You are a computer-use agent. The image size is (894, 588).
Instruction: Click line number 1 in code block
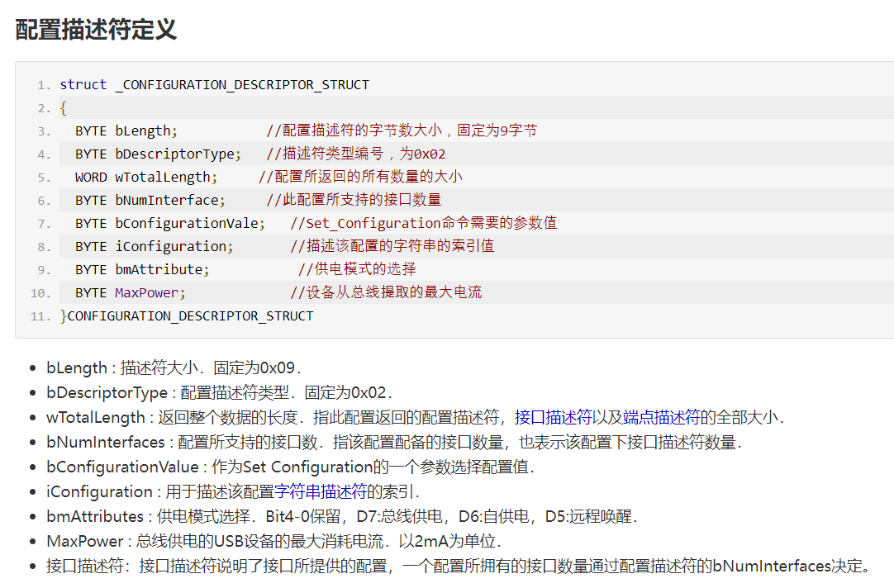click(x=44, y=85)
